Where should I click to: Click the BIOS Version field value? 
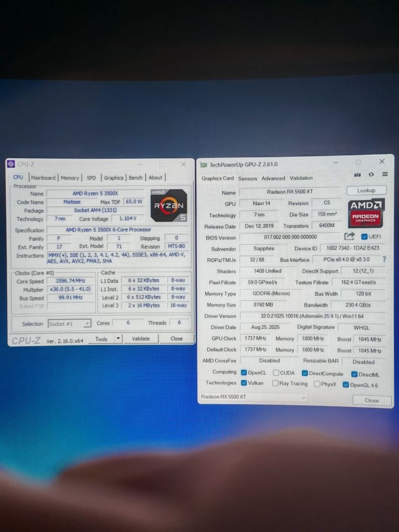pos(290,237)
